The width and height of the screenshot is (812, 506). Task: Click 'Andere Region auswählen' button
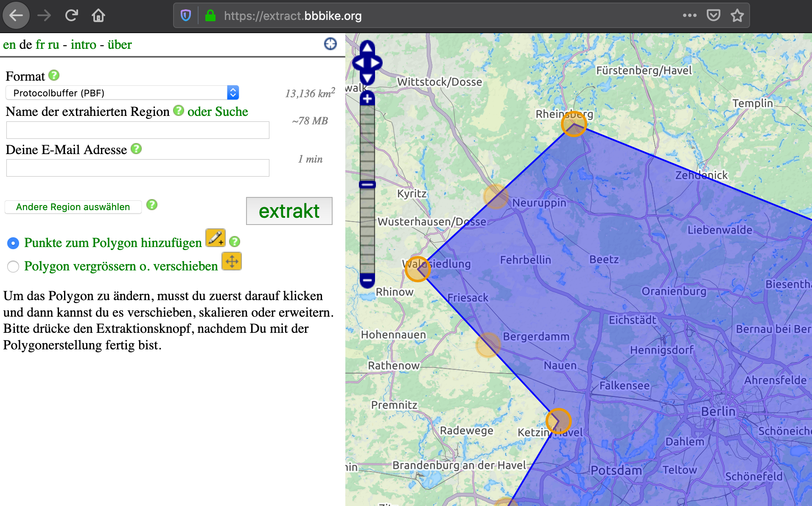coord(73,207)
